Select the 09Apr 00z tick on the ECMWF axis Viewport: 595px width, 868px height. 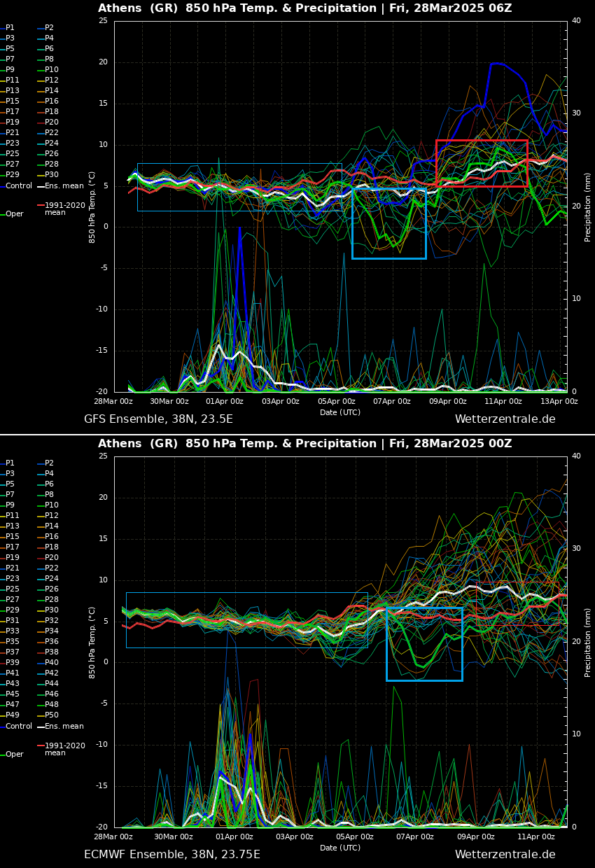[476, 836]
